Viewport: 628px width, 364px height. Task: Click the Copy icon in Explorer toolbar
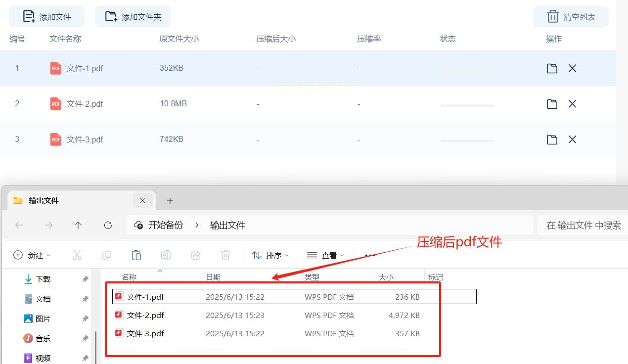(x=106, y=255)
